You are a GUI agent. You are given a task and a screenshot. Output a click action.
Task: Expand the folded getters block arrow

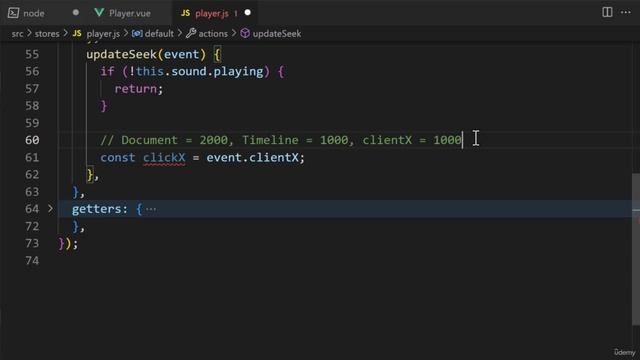50,209
